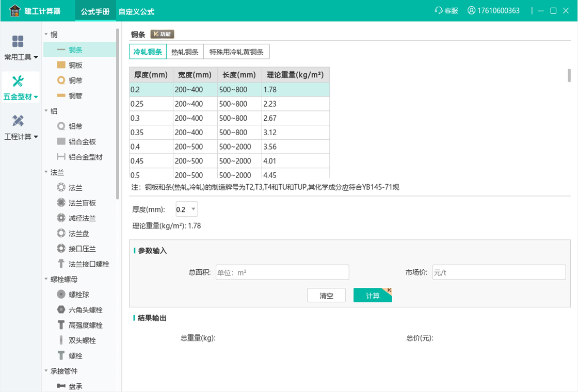Collapse the 铜 tree category
The image size is (578, 392).
click(46, 34)
